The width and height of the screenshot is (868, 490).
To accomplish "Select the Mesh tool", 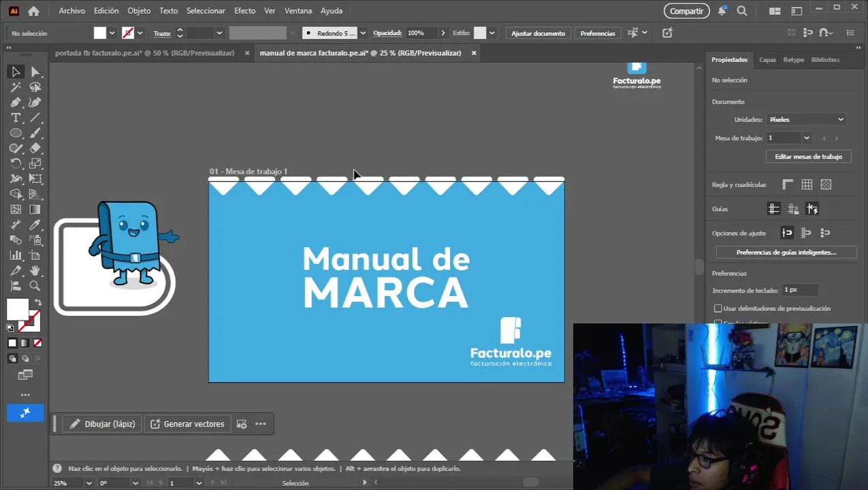I will 16,210.
